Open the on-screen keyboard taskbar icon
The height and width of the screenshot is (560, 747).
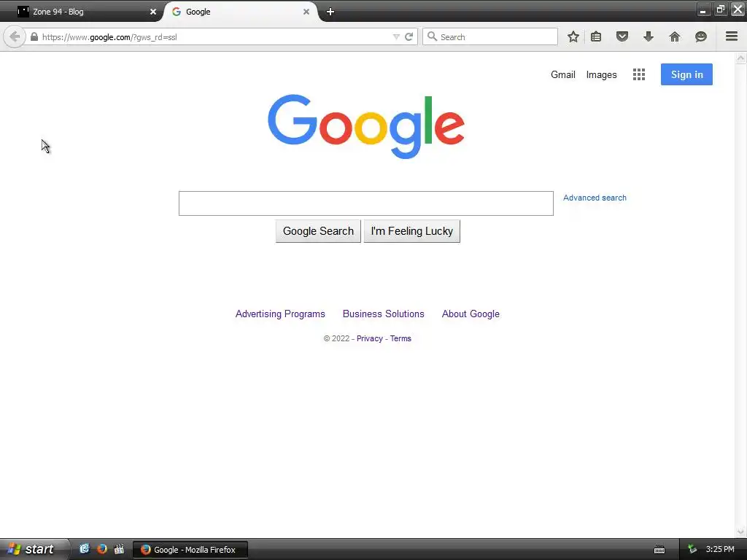coord(659,550)
